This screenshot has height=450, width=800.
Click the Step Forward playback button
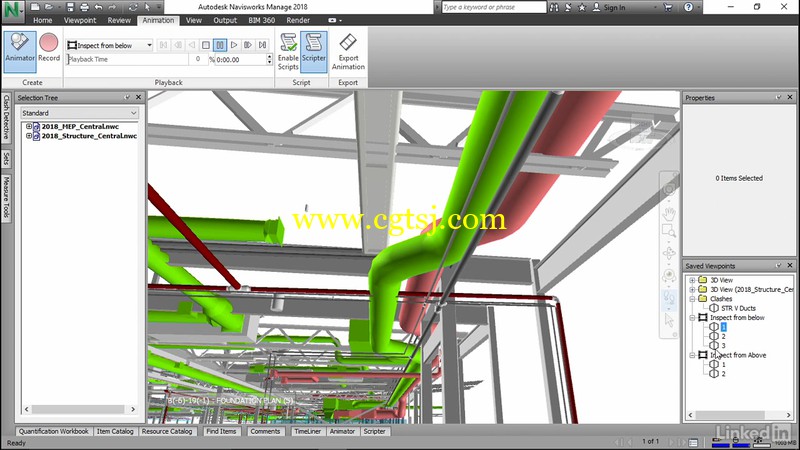248,45
